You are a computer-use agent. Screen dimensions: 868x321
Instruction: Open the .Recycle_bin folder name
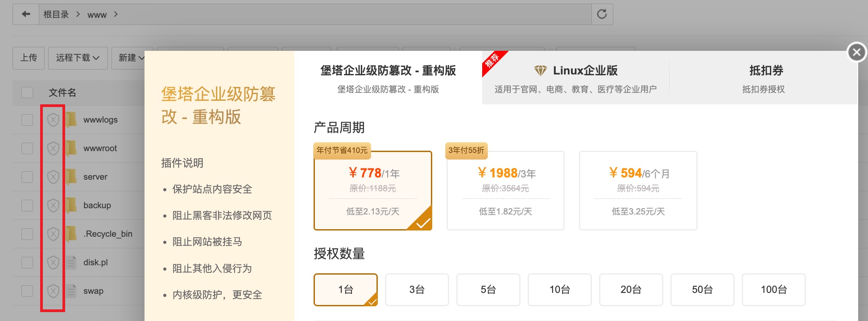[x=108, y=234]
